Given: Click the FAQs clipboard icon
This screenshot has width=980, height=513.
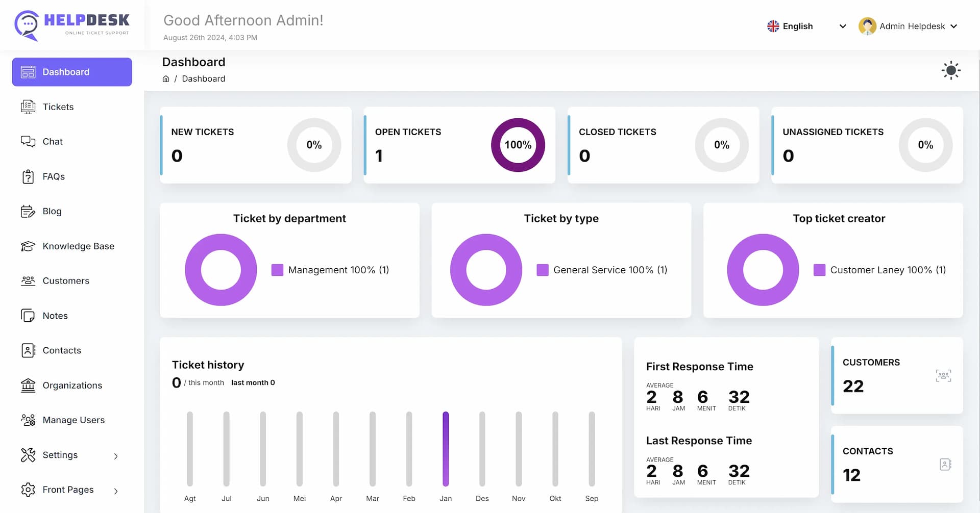Looking at the screenshot, I should pyautogui.click(x=28, y=176).
